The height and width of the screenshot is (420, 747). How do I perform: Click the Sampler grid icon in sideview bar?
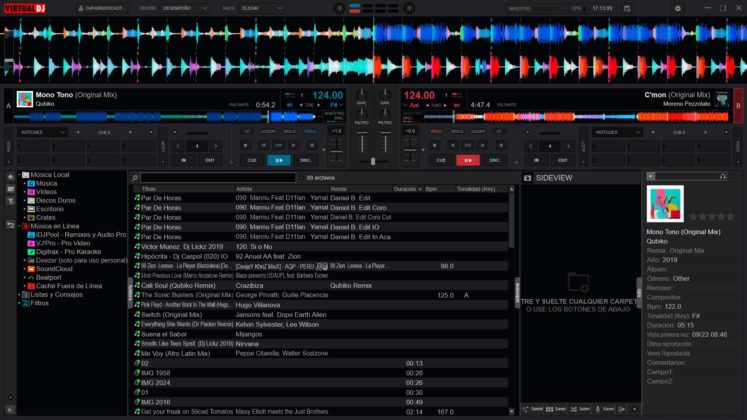click(549, 409)
